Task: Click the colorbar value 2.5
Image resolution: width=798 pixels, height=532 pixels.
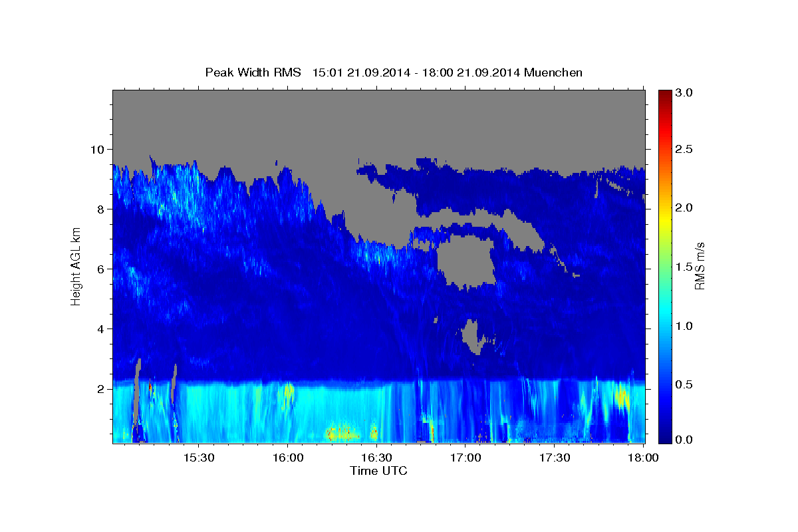Action: [x=684, y=149]
